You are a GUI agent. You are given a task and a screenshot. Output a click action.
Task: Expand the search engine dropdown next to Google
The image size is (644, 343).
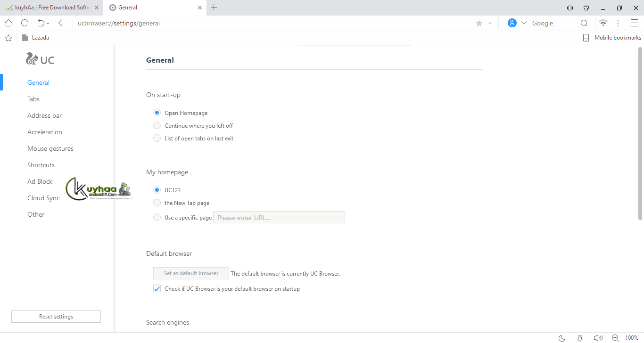pos(524,23)
